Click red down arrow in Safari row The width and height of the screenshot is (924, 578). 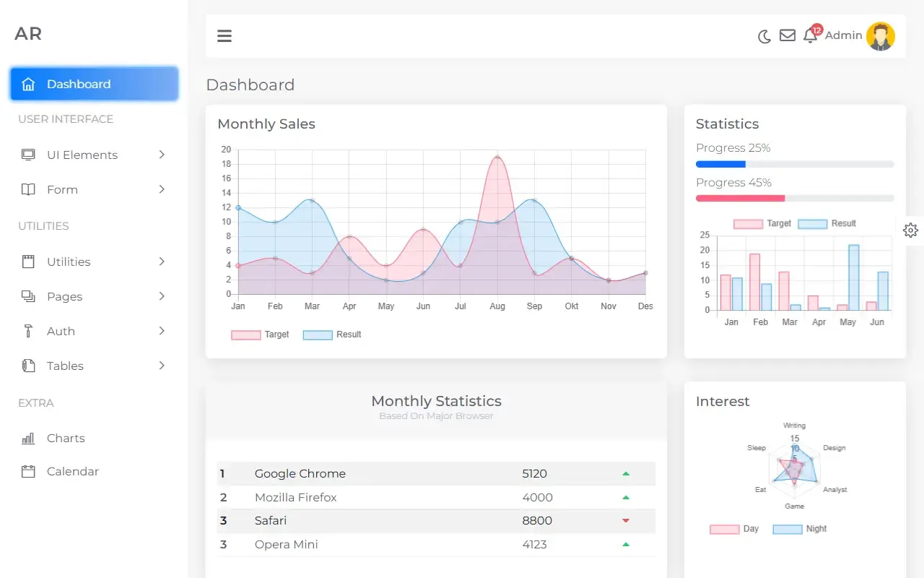(x=626, y=521)
